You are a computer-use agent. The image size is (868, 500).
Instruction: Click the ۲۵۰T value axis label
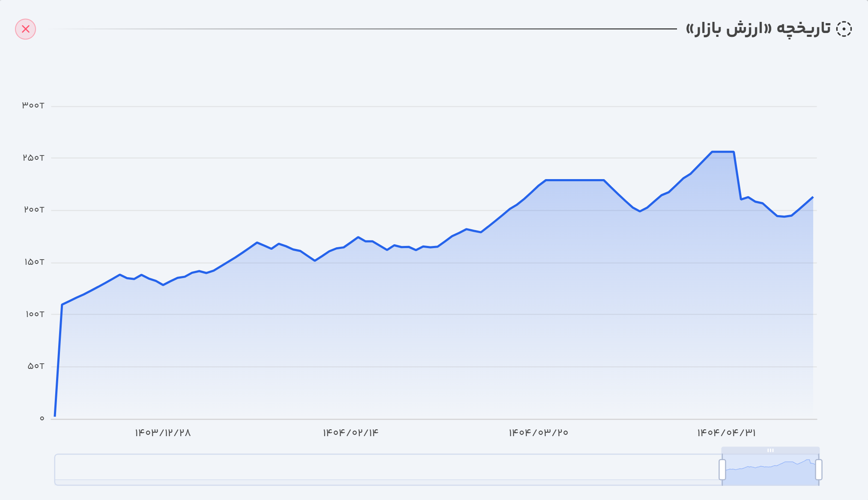[33, 158]
